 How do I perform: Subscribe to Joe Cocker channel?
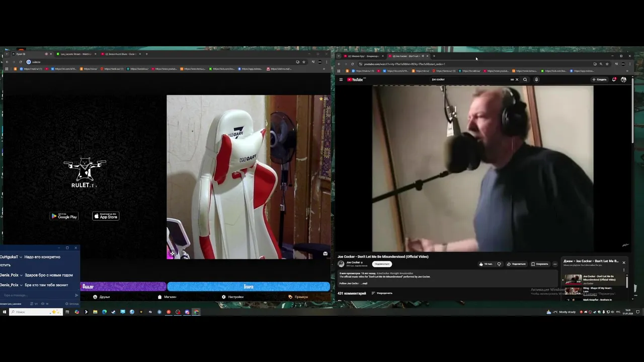[x=382, y=264]
